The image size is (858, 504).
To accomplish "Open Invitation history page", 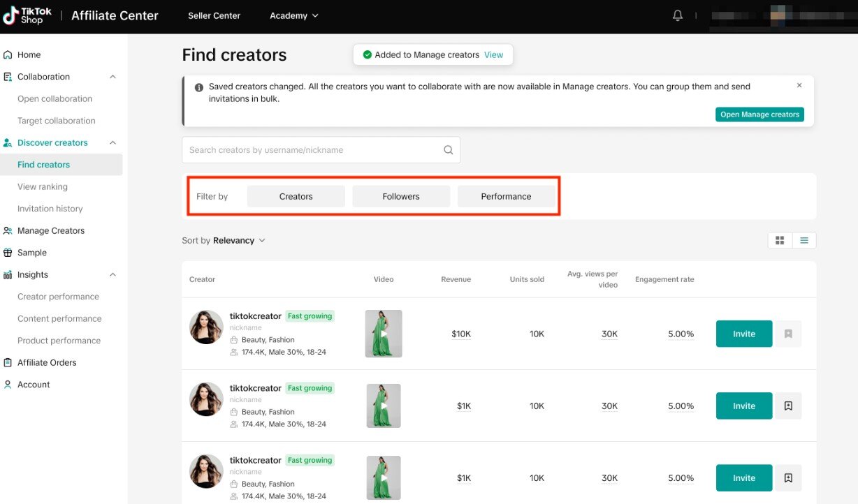I will [50, 209].
